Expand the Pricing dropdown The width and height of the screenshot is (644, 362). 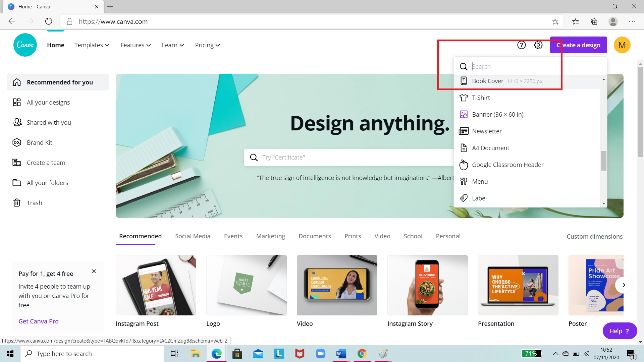tap(207, 45)
